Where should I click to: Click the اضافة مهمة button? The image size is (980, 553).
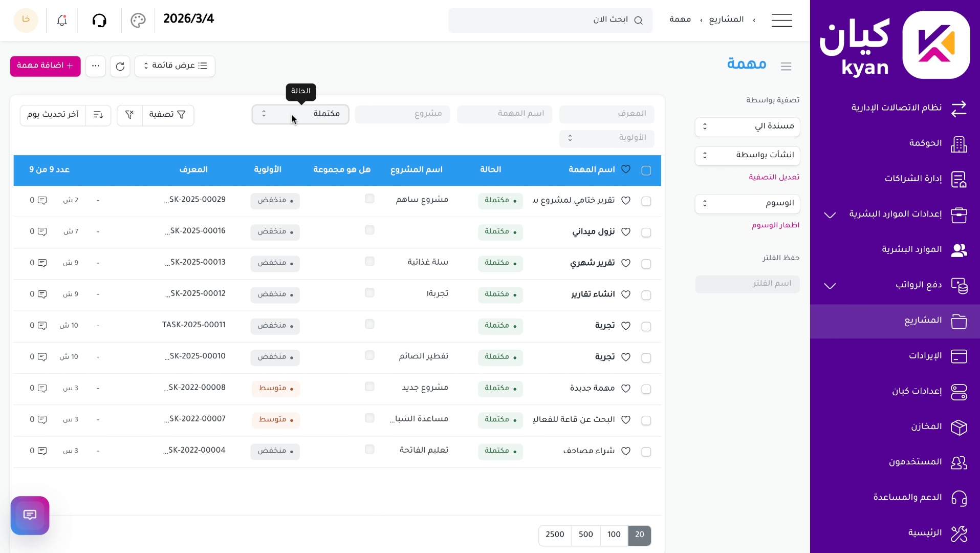pos(45,66)
